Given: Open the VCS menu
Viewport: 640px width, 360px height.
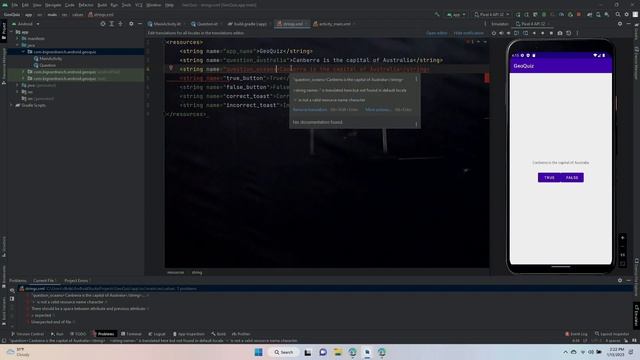Looking at the screenshot, I should pos(139,5).
